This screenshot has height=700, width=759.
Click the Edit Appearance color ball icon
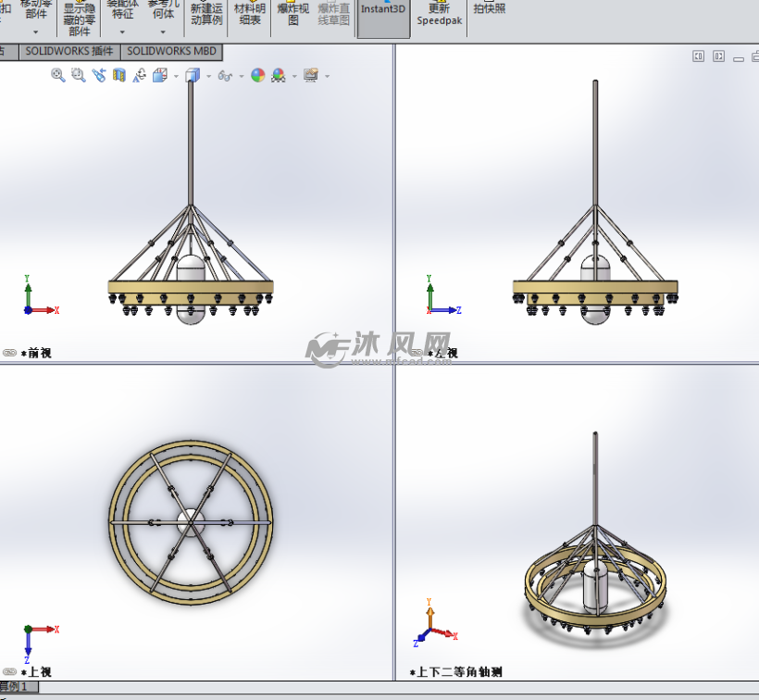tap(258, 75)
